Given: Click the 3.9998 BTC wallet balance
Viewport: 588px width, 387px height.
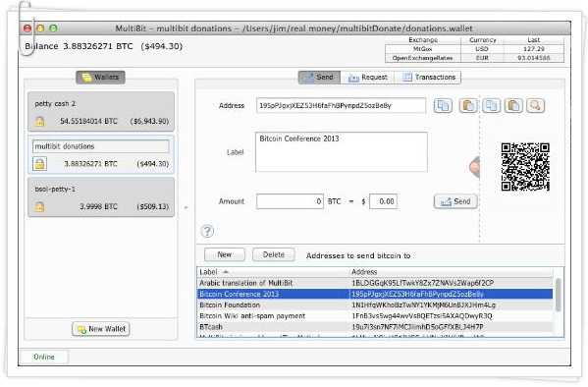Looking at the screenshot, I should pyautogui.click(x=98, y=206).
